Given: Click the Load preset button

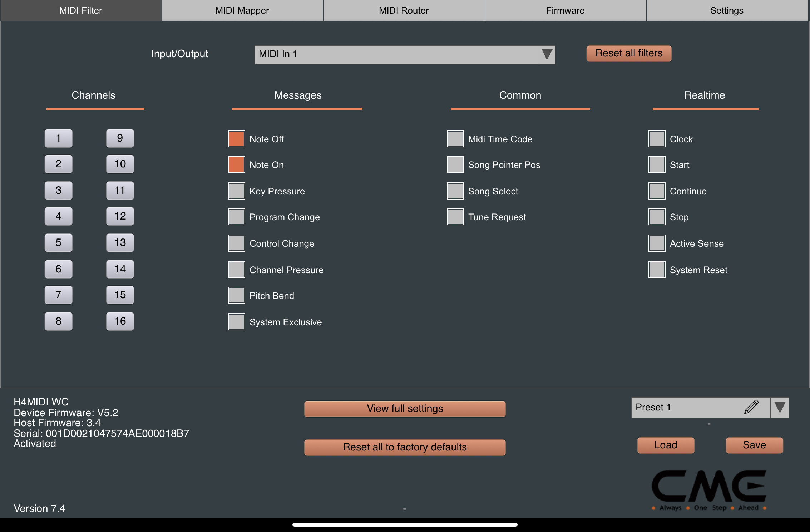Looking at the screenshot, I should coord(666,445).
